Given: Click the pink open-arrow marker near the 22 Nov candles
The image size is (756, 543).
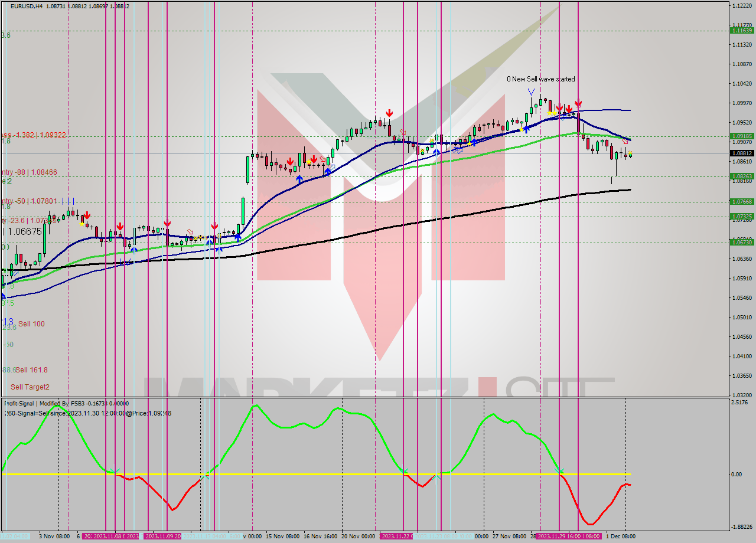Looking at the screenshot, I should (403, 132).
